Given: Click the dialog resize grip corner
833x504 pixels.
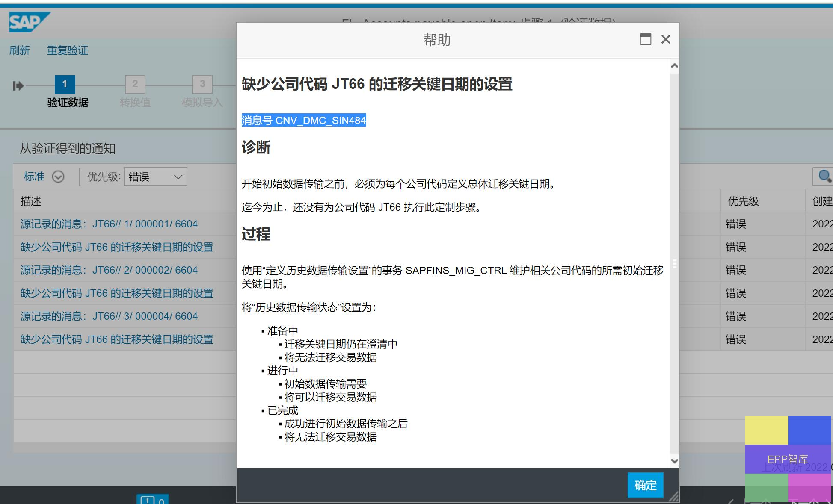Looking at the screenshot, I should pos(674,496).
